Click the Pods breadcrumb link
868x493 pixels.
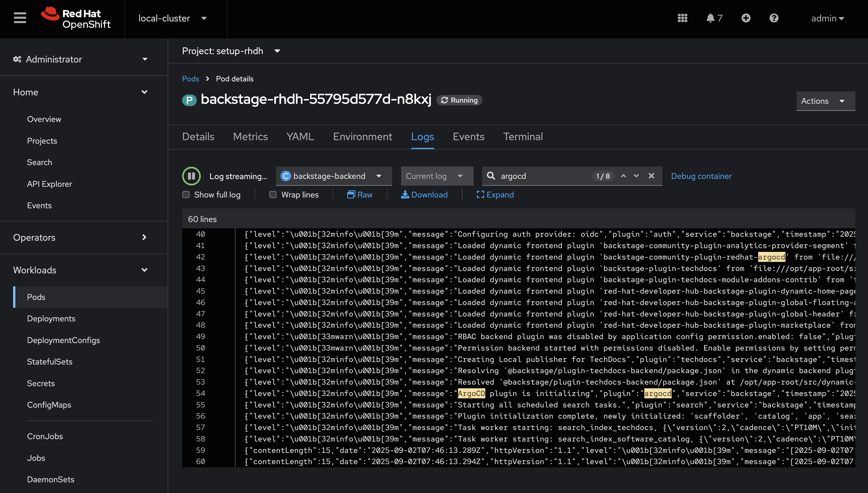point(191,79)
